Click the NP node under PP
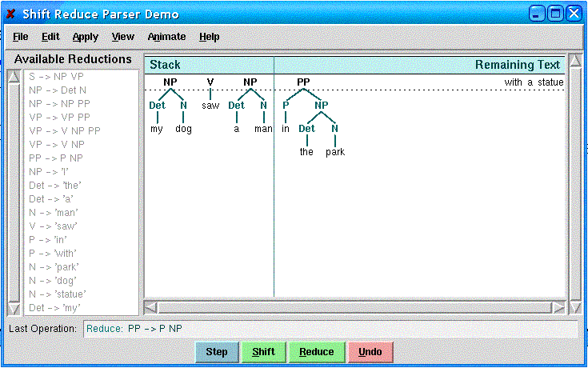 (x=322, y=106)
